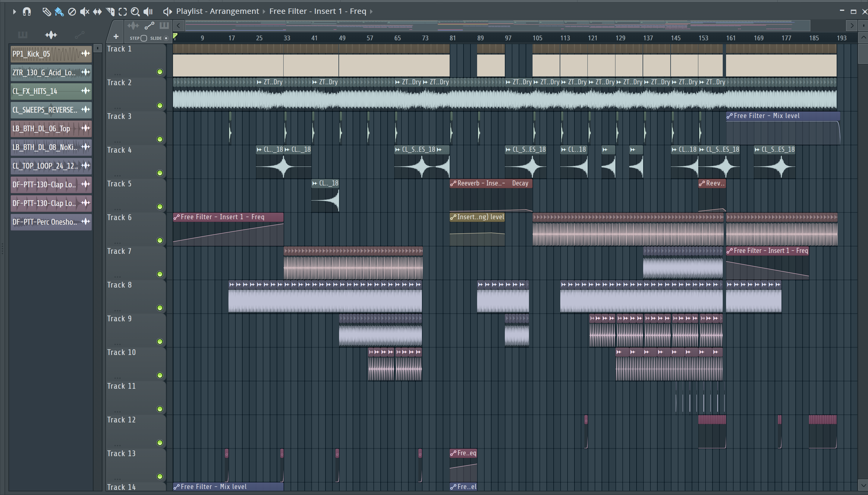Add a new track with plus button

click(x=116, y=36)
